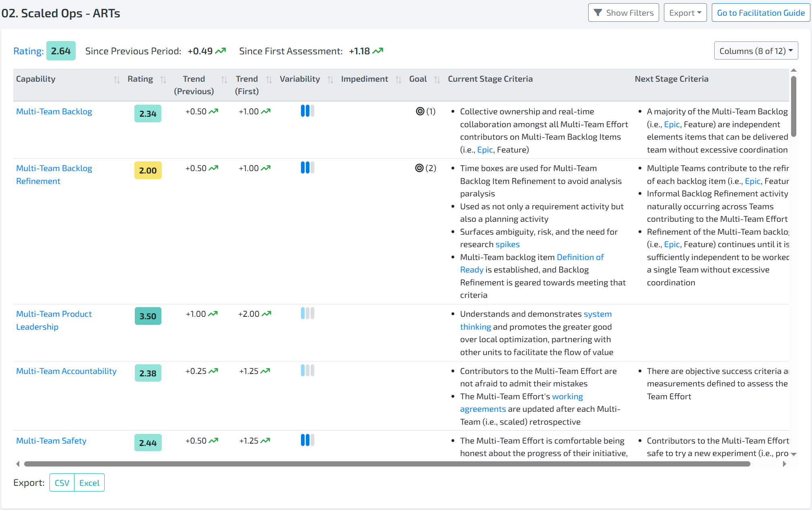Click goal target icon for Multi-Team Backlog
This screenshot has width=812, height=510.
[420, 111]
